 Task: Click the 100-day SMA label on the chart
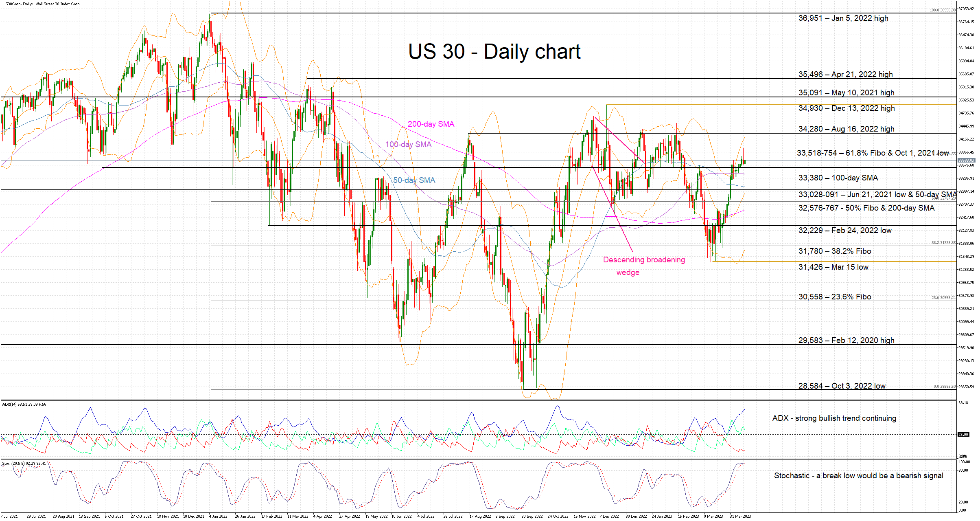point(408,144)
